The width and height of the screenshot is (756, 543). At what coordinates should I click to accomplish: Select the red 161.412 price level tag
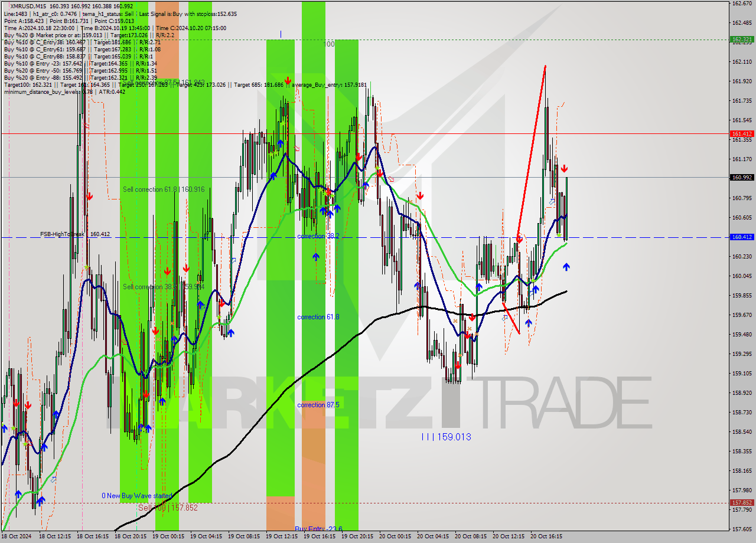pos(742,133)
